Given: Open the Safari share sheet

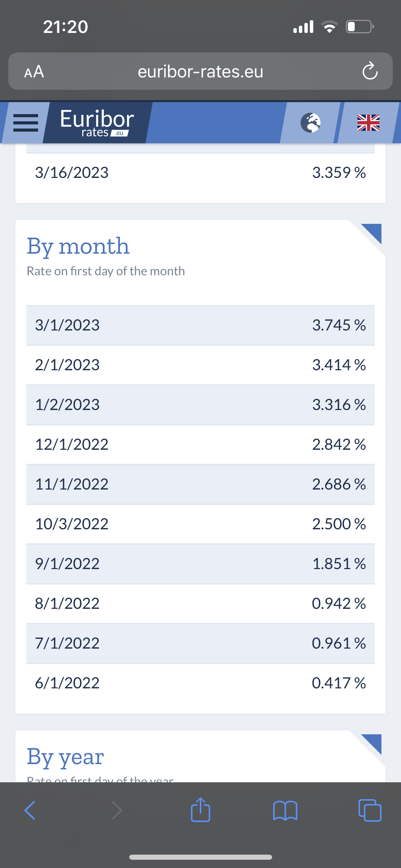Looking at the screenshot, I should pyautogui.click(x=200, y=810).
